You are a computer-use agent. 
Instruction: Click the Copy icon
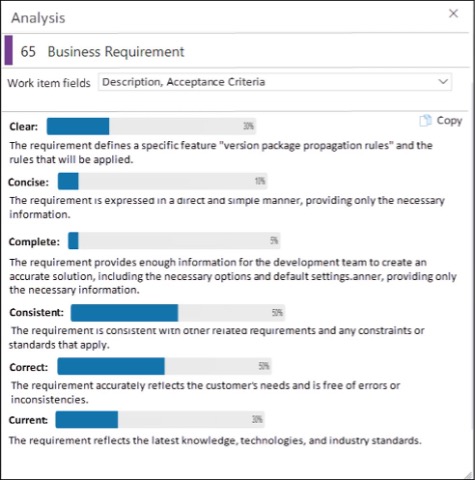click(x=425, y=121)
